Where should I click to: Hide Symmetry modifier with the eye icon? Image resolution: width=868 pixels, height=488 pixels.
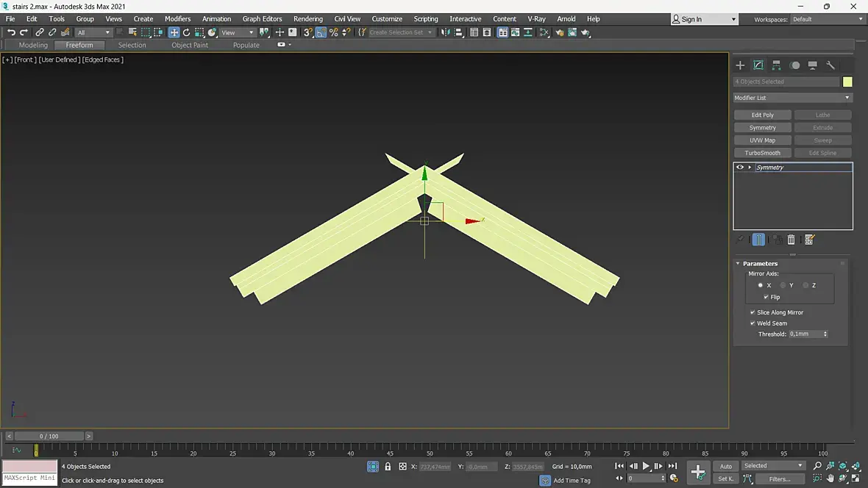[x=740, y=168]
